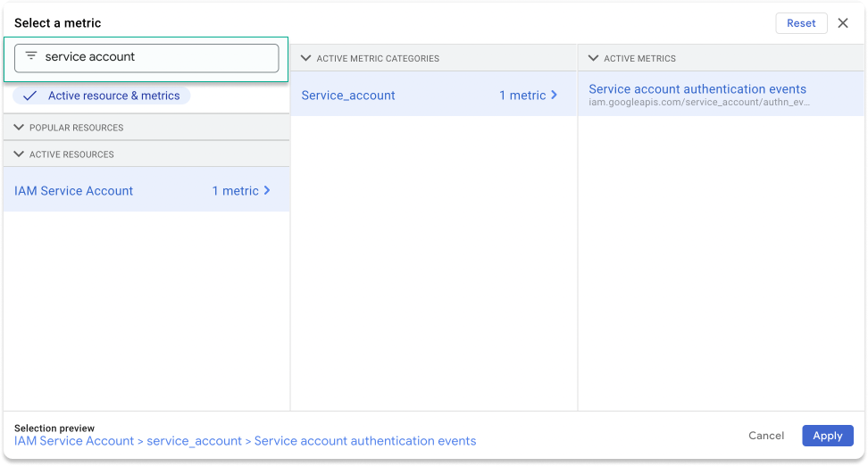The width and height of the screenshot is (868, 466).
Task: Click chevron arrow beside Service_account category
Action: pos(554,95)
